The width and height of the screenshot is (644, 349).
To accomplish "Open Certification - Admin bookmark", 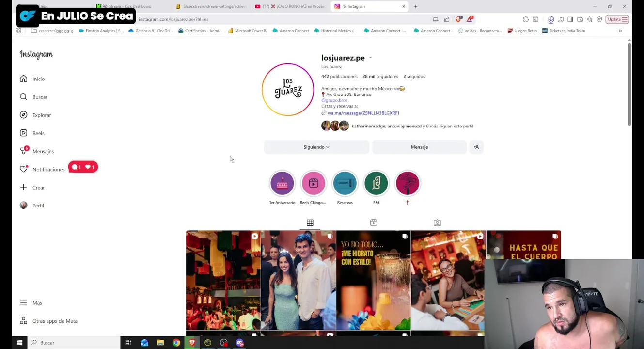I will click(x=200, y=31).
